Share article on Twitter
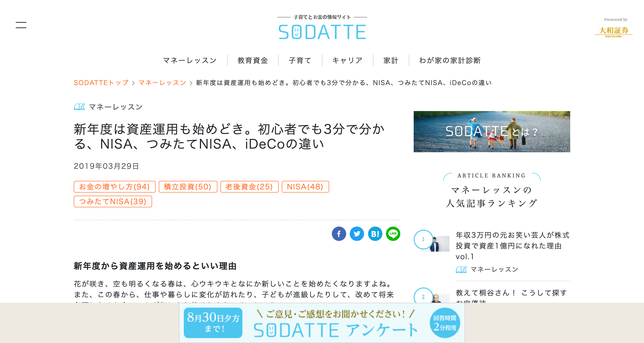This screenshot has width=644, height=343. click(x=357, y=234)
